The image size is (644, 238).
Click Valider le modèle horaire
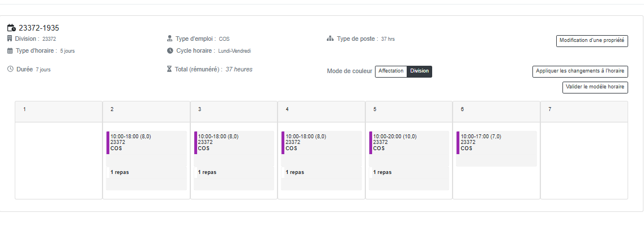(595, 87)
